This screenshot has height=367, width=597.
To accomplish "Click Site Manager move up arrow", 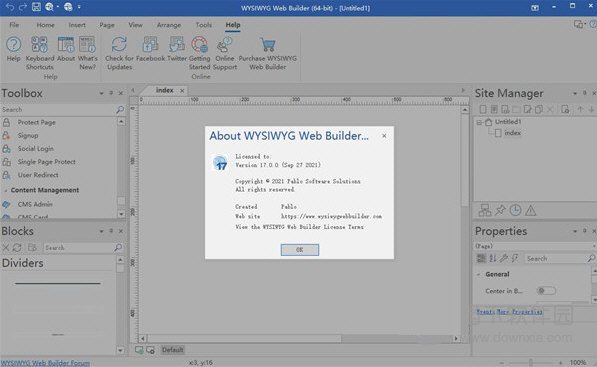I will pos(580,110).
